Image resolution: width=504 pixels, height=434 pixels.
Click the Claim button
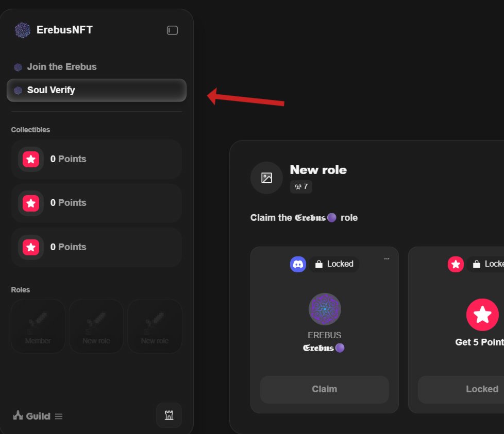[325, 389]
